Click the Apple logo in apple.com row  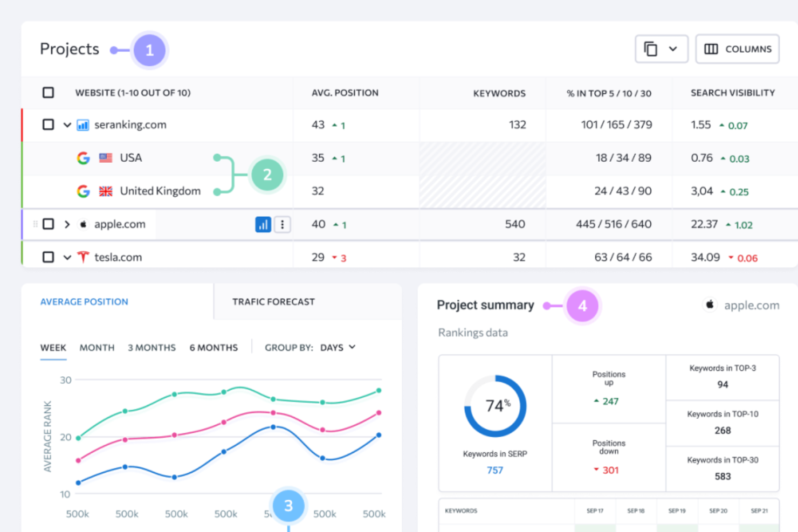pos(83,224)
